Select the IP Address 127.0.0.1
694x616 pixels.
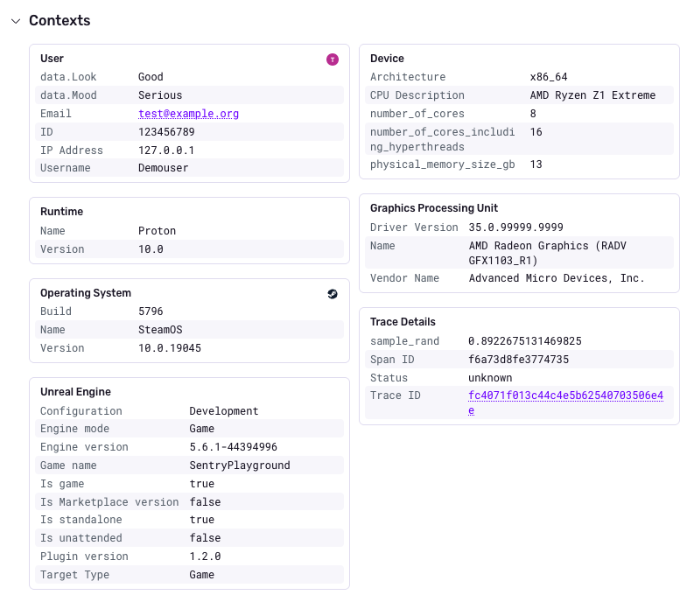(166, 150)
